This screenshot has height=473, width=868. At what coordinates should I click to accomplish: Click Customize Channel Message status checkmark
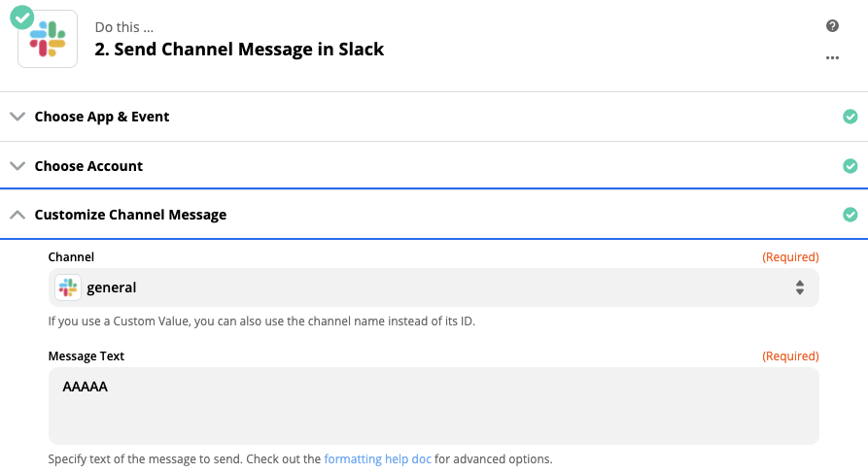(x=851, y=215)
